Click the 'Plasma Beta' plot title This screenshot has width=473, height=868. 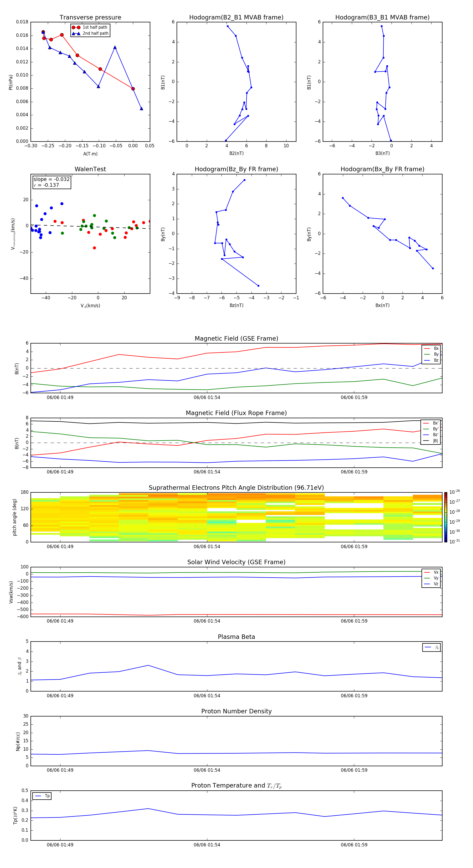[236, 637]
